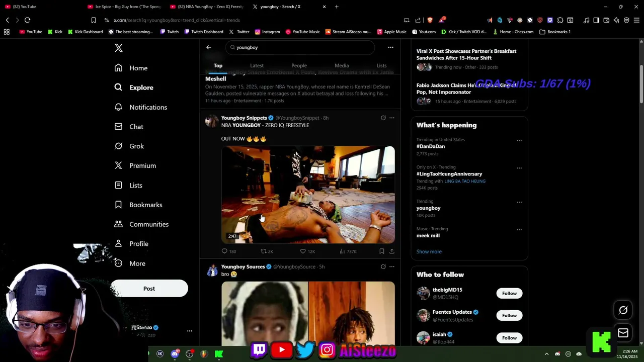Open Youngboy Sources profile name
Viewport: 644px width, 362px height.
pos(243,266)
